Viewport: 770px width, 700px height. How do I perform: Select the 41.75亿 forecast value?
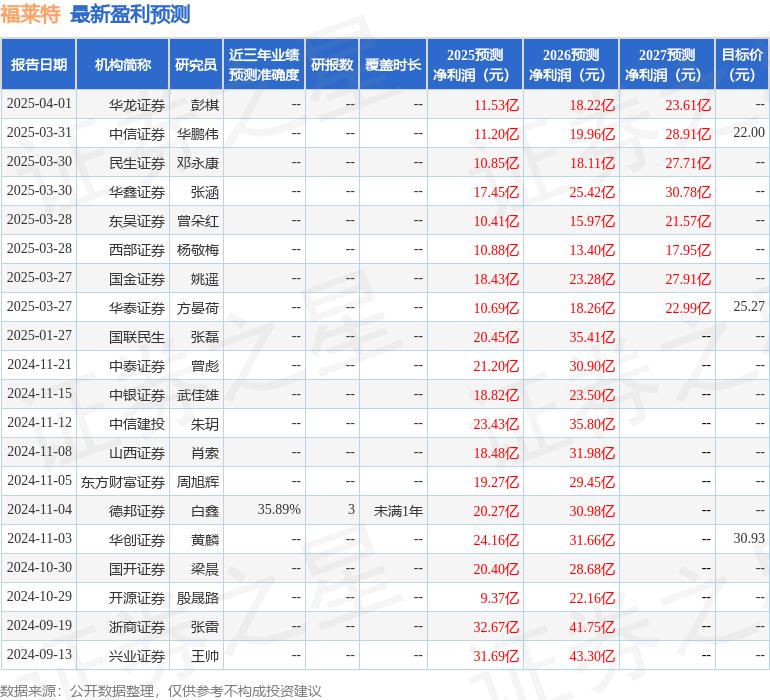(592, 626)
